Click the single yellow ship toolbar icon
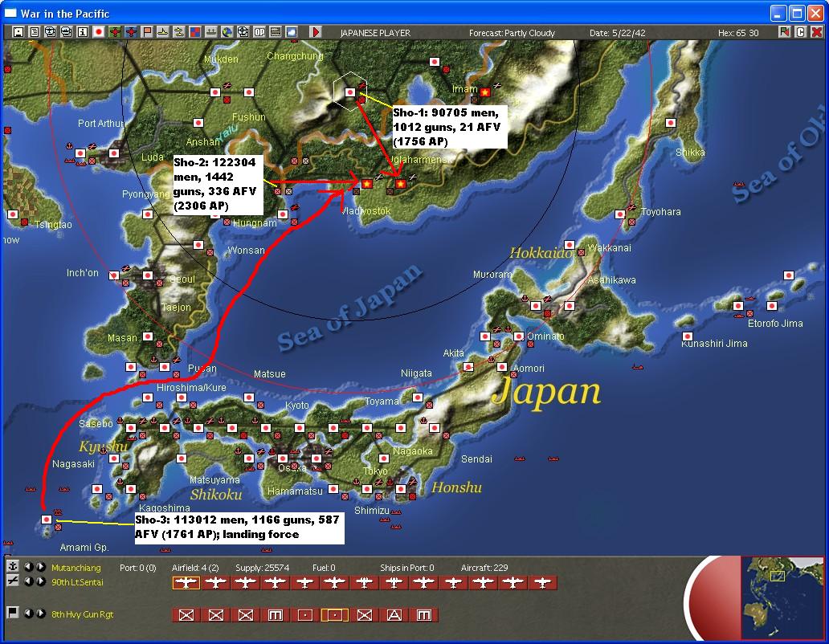This screenshot has height=644, width=829. tap(163, 32)
